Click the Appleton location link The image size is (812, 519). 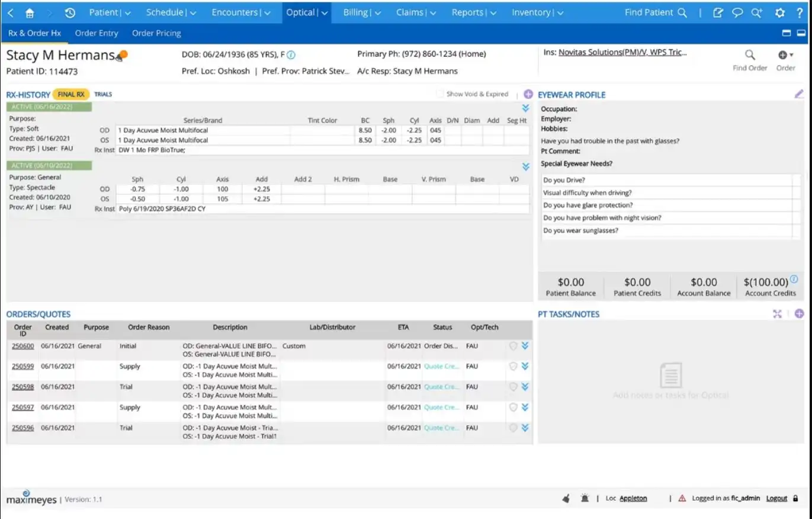pos(632,498)
